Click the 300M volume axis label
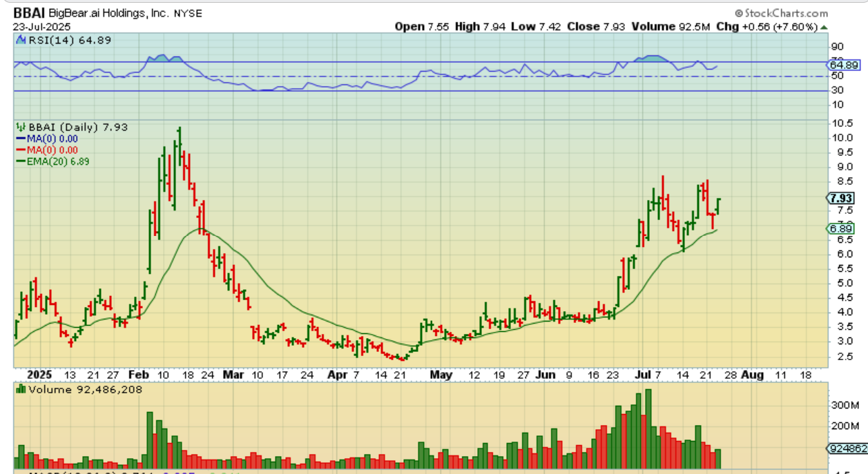The width and height of the screenshot is (868, 474). pyautogui.click(x=844, y=404)
